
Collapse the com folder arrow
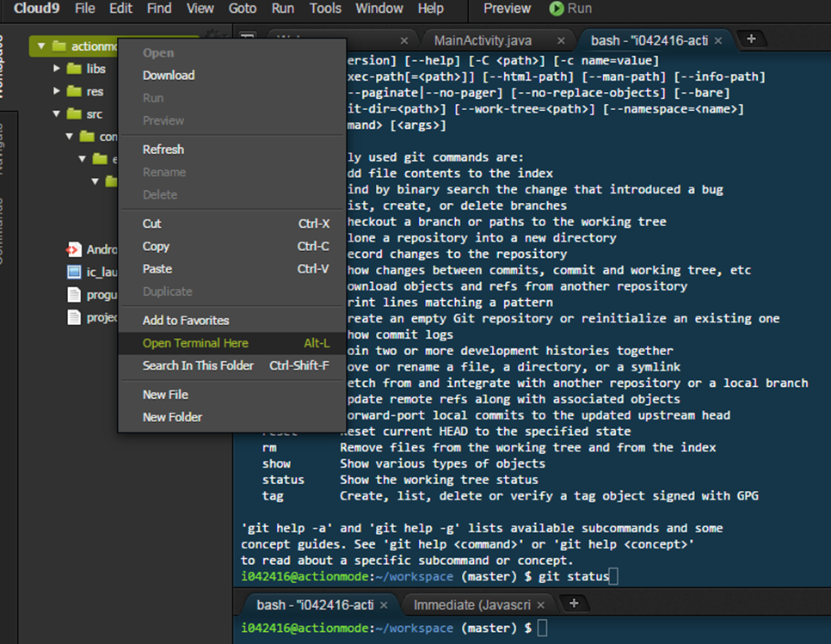tap(69, 137)
